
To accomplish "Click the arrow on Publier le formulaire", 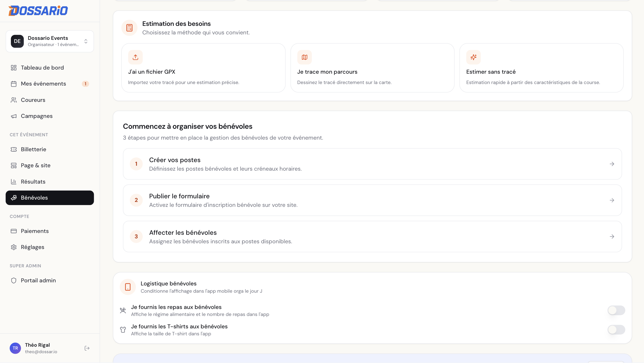I will [612, 200].
